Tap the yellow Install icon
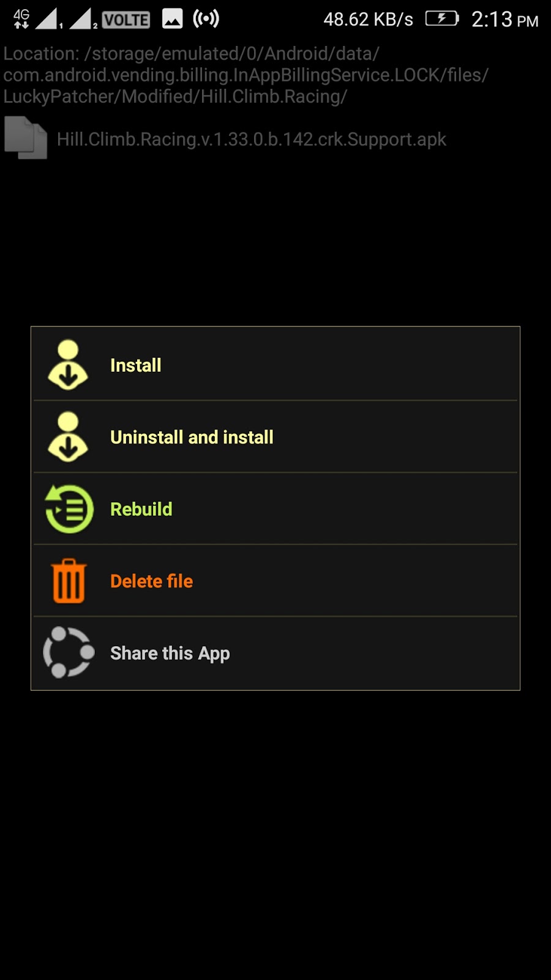Viewport: 551px width, 980px height. tap(68, 365)
